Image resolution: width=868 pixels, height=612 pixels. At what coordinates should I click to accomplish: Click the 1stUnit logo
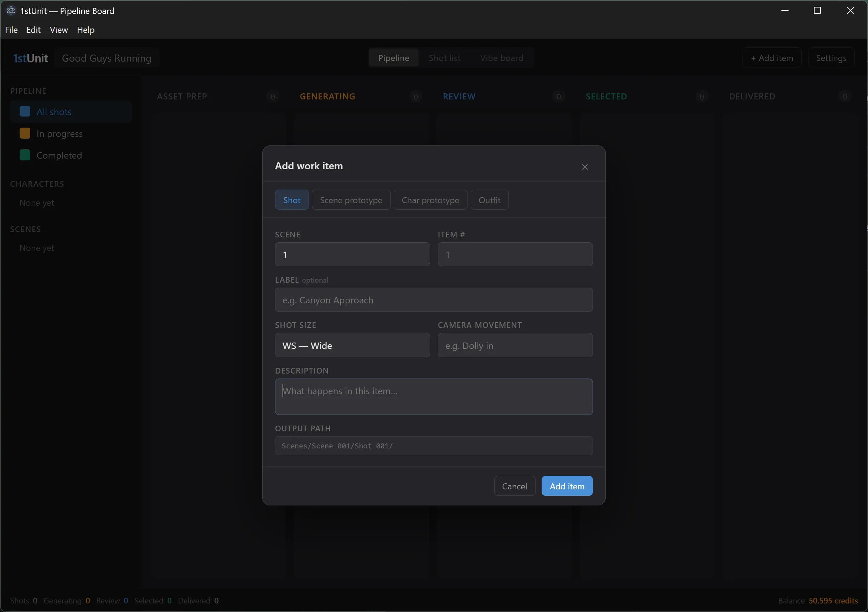(x=31, y=58)
